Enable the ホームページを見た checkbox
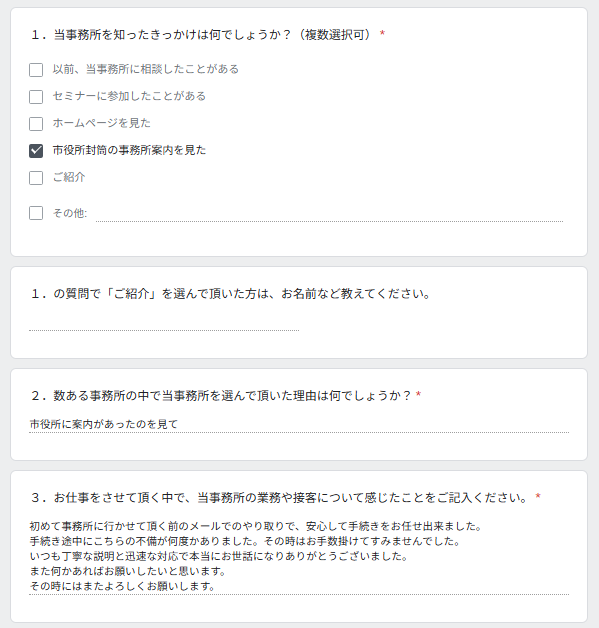 coord(36,124)
